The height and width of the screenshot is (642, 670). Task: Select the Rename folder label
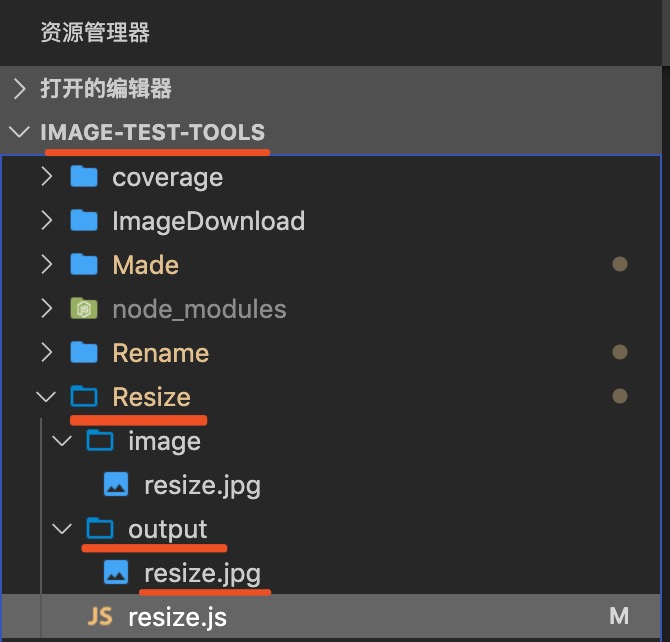pos(161,353)
